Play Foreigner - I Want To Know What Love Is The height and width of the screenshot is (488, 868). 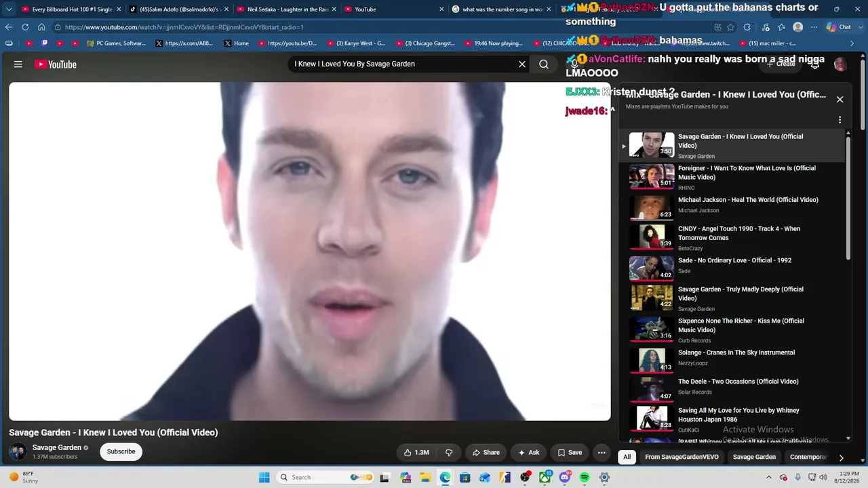732,177
